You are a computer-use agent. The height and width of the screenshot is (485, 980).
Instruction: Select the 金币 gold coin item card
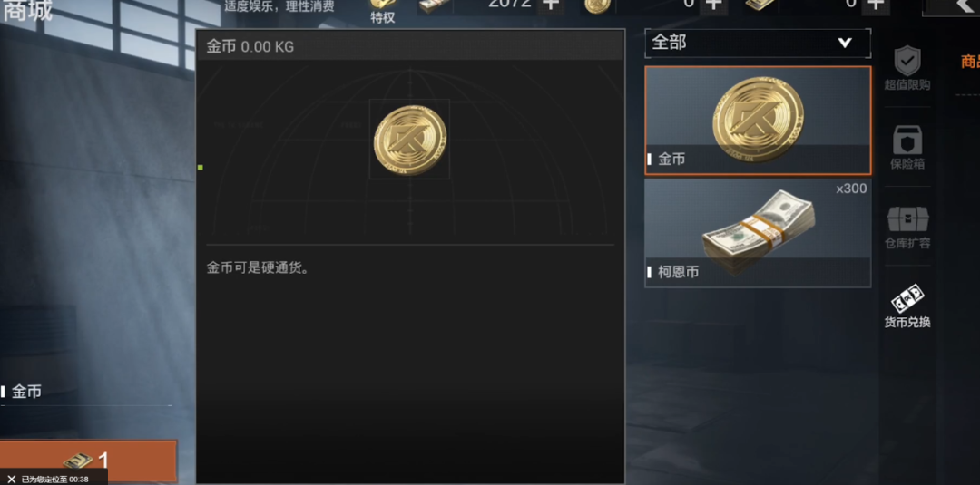758,121
